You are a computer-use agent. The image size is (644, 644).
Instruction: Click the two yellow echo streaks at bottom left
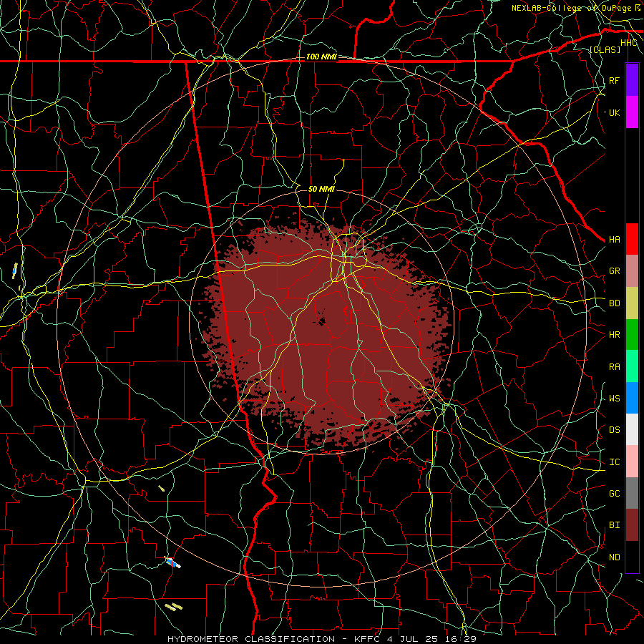(x=173, y=606)
